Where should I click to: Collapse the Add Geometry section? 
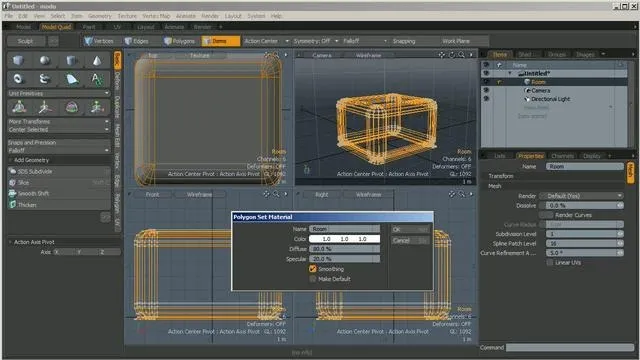(x=11, y=160)
